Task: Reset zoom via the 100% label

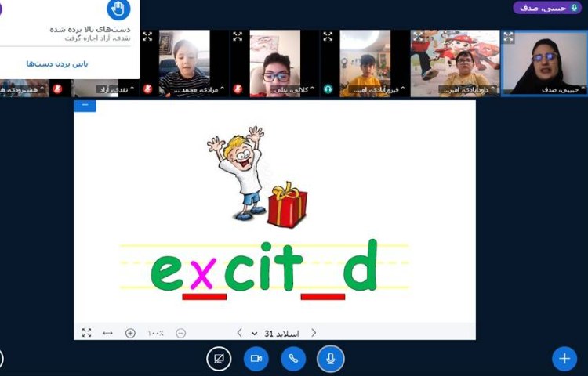Action: [156, 333]
